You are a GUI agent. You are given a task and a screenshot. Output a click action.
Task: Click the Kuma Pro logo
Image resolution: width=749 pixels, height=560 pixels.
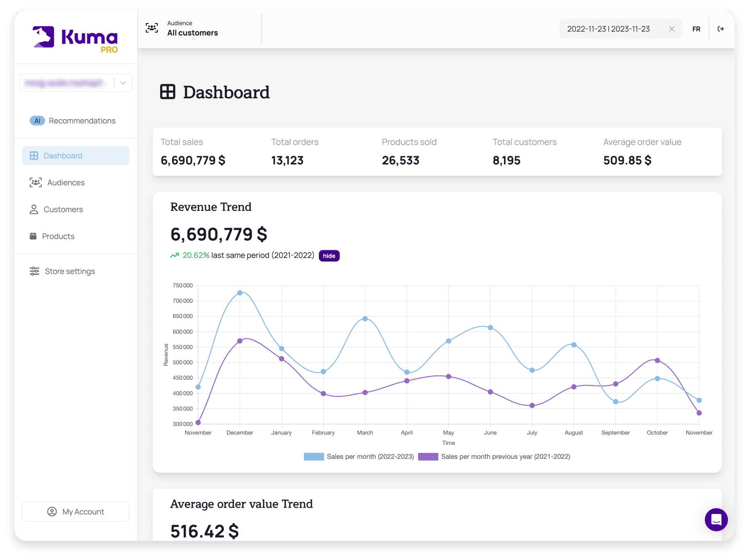tap(74, 37)
